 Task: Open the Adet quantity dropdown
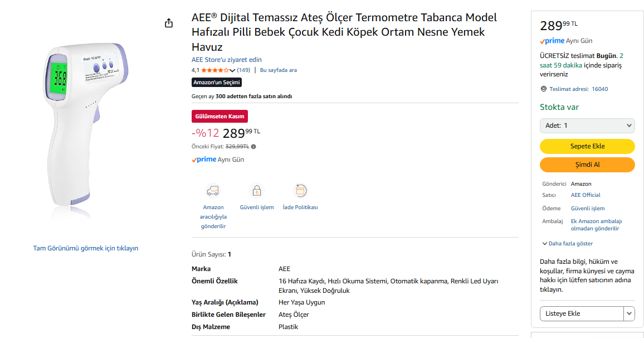587,125
